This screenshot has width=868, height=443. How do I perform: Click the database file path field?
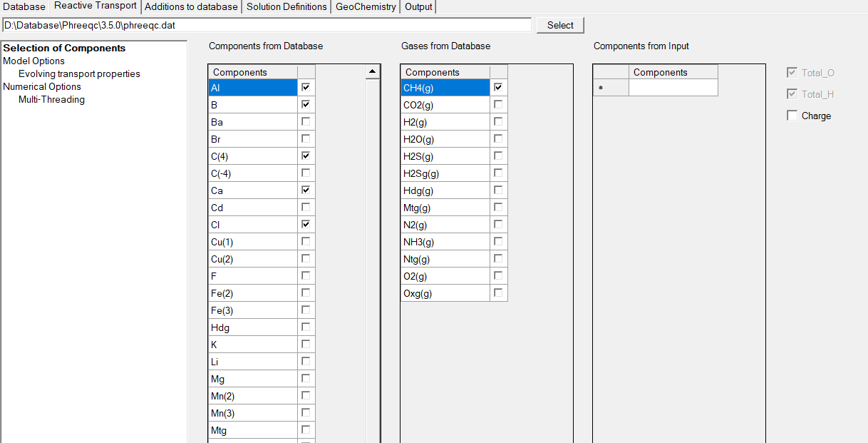click(267, 25)
